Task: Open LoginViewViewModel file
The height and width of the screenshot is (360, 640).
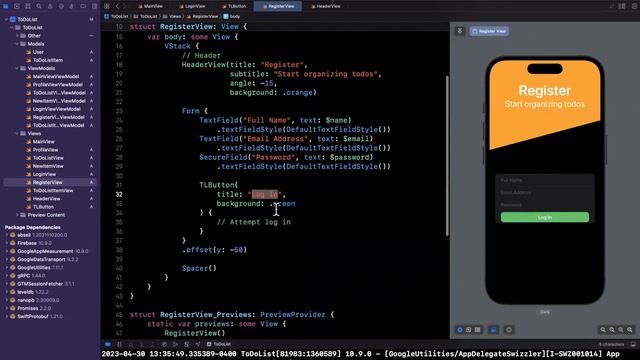Action: coord(56,109)
